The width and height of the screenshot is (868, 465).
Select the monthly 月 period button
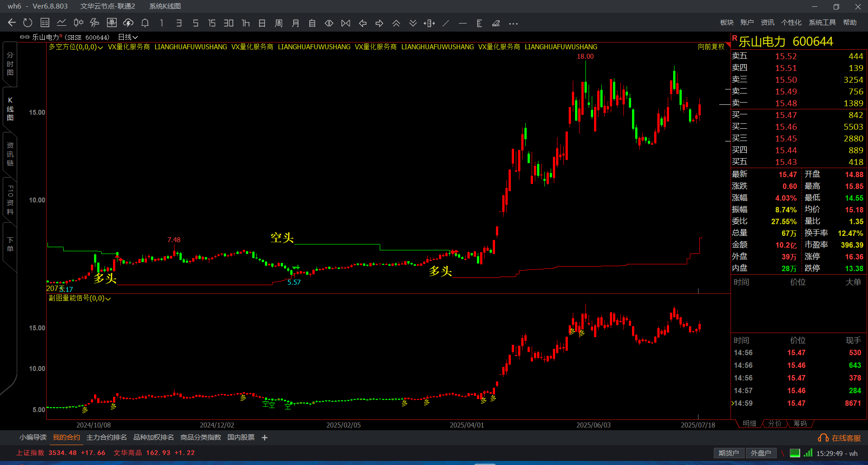click(x=295, y=23)
